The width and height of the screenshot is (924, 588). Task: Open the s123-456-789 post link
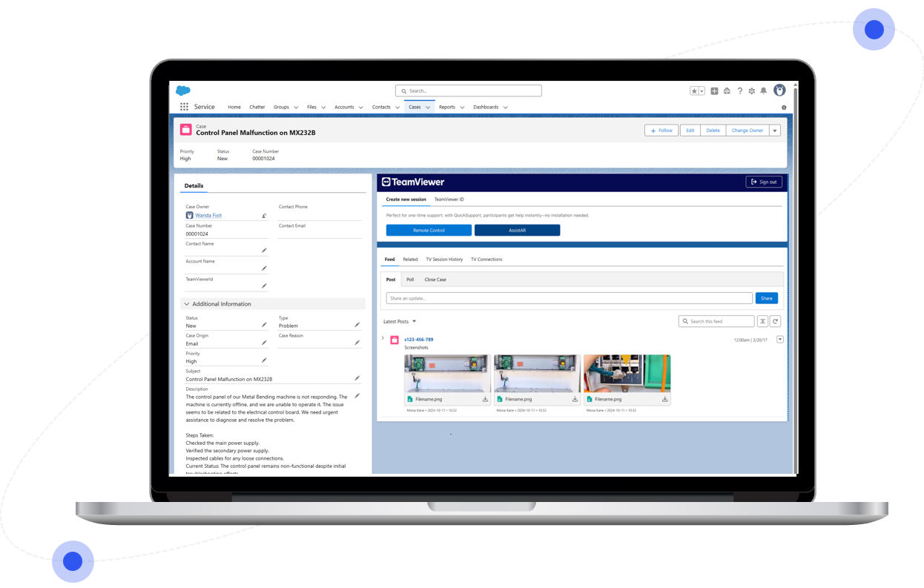(418, 340)
